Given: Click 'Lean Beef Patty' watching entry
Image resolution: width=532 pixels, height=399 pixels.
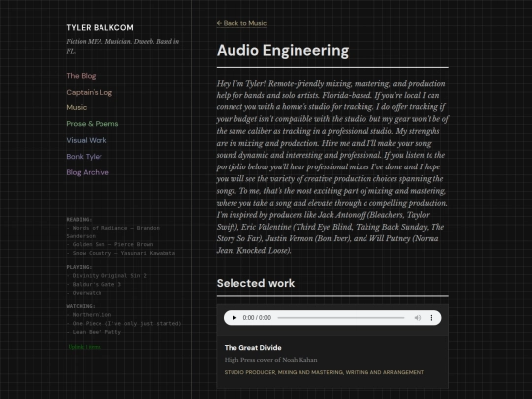Looking at the screenshot, I should (94, 332).
